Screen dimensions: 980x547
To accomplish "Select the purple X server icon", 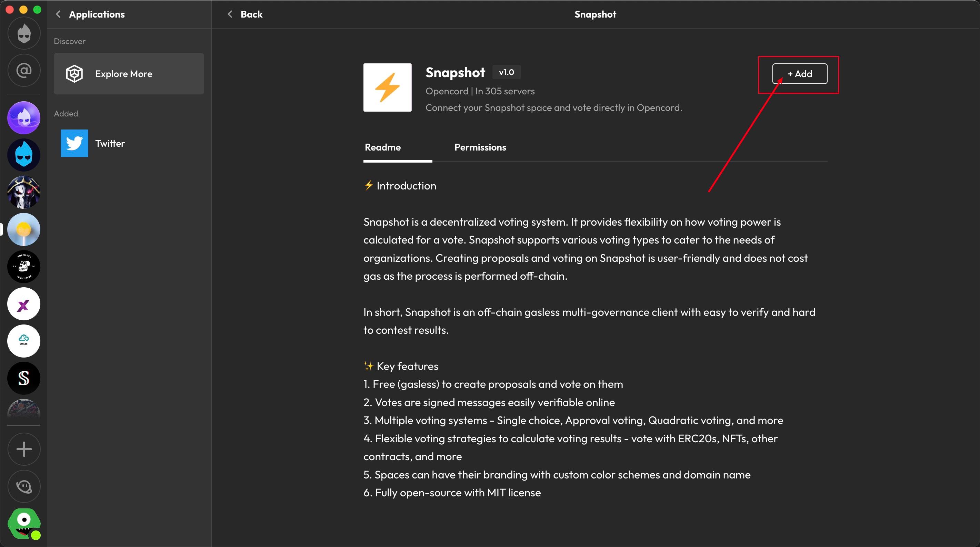I will click(x=24, y=304).
